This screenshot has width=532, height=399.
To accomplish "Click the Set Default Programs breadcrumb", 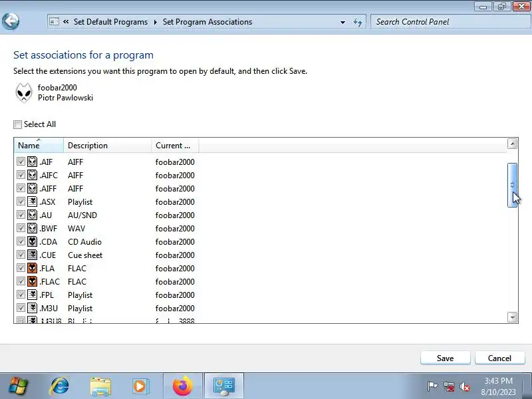I will coord(110,22).
